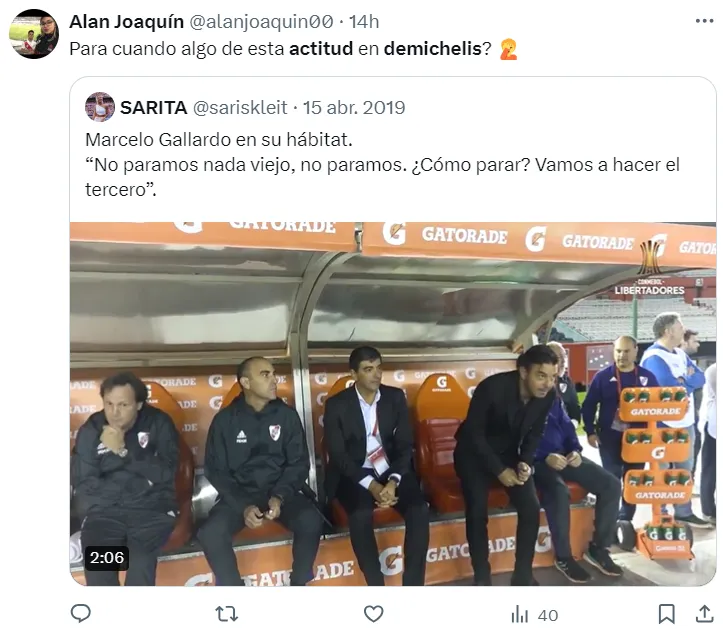Open quoted tweet text about Marcelo Gallardo

[382, 165]
